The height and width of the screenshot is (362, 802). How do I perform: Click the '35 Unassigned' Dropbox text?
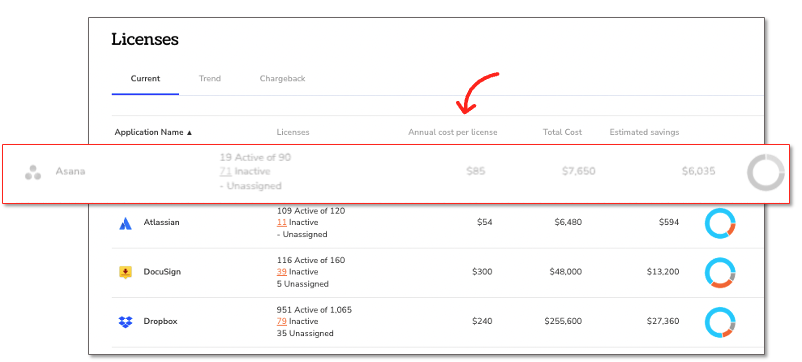[305, 333]
